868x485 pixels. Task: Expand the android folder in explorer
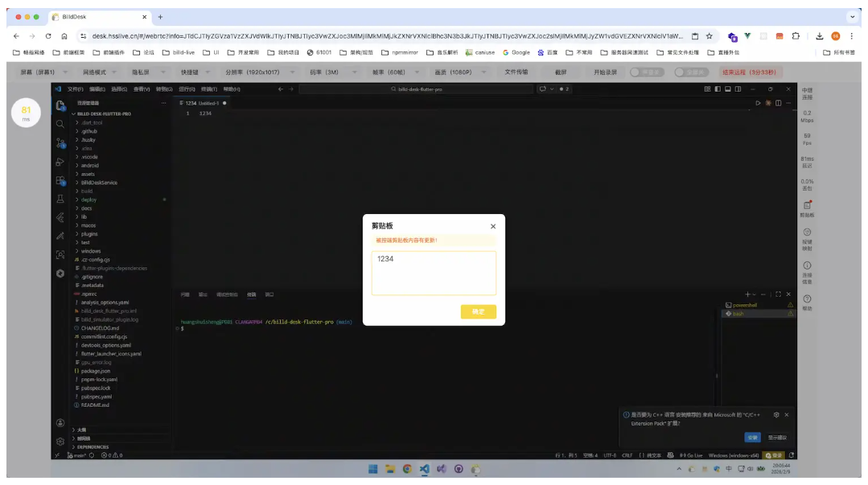pos(89,166)
